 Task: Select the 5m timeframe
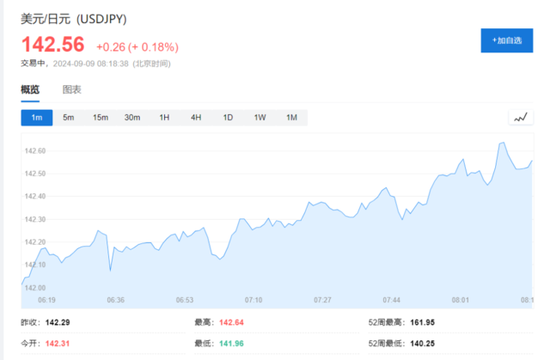pos(68,118)
